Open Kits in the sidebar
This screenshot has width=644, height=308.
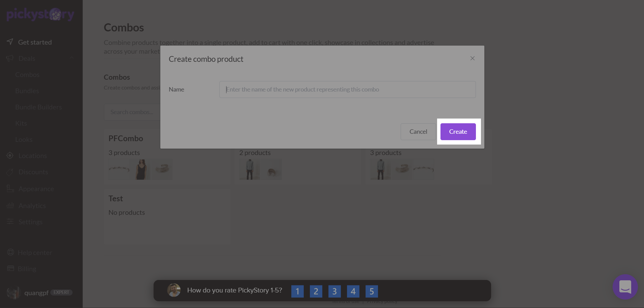[21, 123]
